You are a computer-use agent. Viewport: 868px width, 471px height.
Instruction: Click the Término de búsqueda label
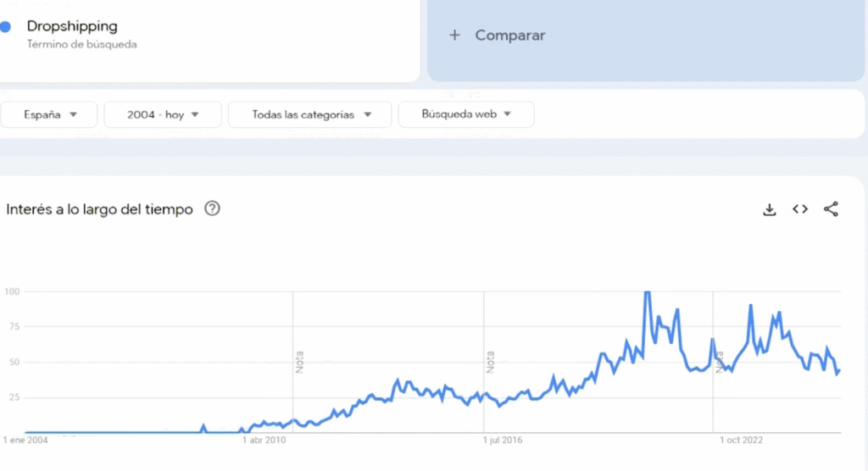click(82, 44)
